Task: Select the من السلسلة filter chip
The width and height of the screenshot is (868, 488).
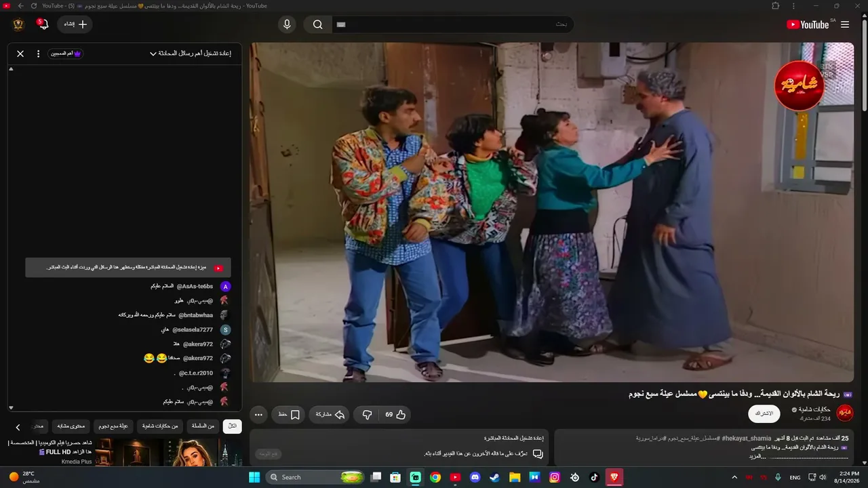Action: tap(203, 426)
